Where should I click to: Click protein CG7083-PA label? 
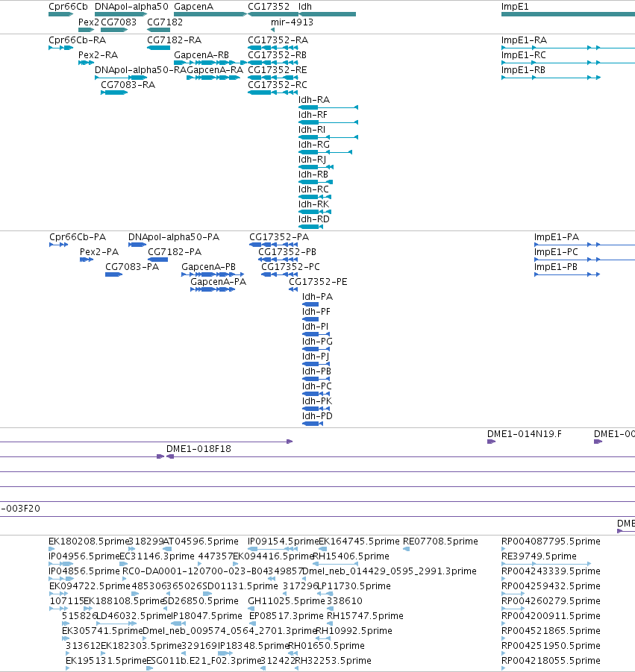pos(132,266)
